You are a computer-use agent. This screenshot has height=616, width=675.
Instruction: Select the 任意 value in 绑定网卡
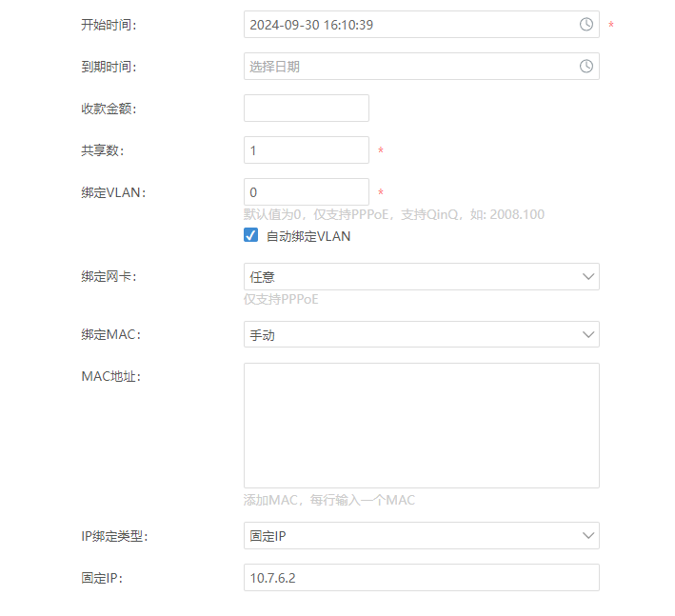tap(262, 277)
